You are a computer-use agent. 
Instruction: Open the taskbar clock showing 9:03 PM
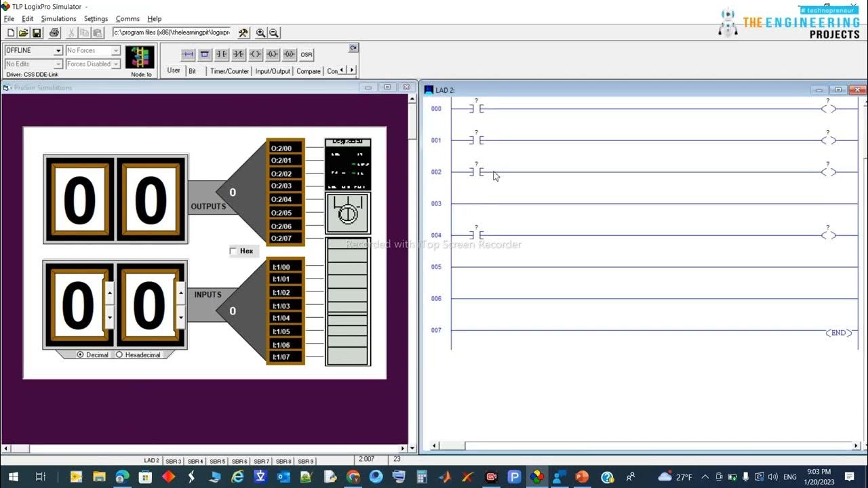pyautogui.click(x=818, y=476)
